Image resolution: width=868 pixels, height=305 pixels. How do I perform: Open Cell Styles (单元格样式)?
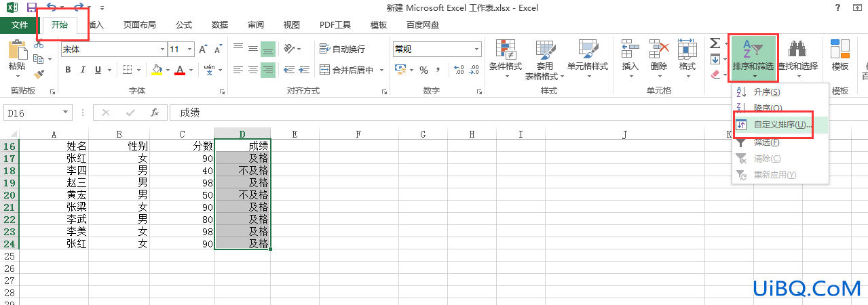click(x=588, y=58)
